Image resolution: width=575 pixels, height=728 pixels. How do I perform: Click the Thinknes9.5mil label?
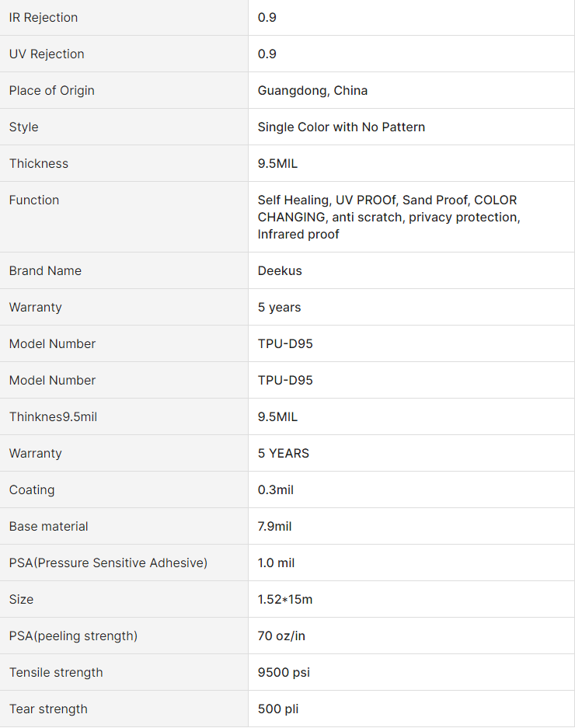53,417
